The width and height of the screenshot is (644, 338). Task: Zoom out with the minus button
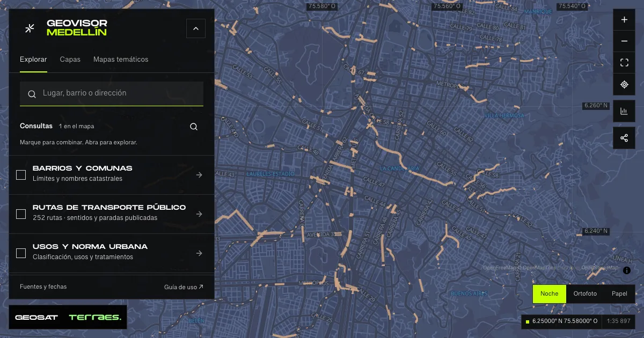624,41
